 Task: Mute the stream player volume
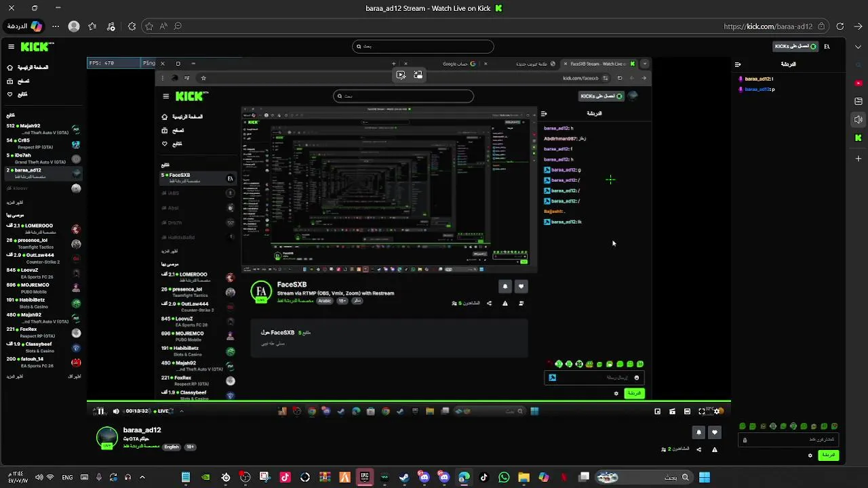116,411
